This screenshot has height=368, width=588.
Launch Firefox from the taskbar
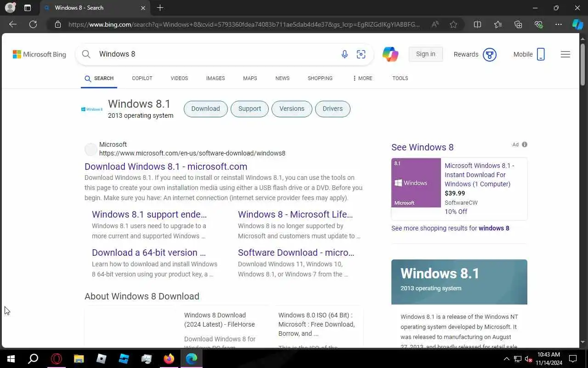169,359
